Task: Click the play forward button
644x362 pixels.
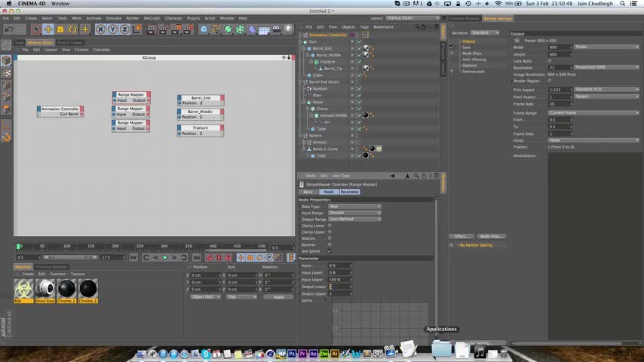Action: tap(165, 258)
